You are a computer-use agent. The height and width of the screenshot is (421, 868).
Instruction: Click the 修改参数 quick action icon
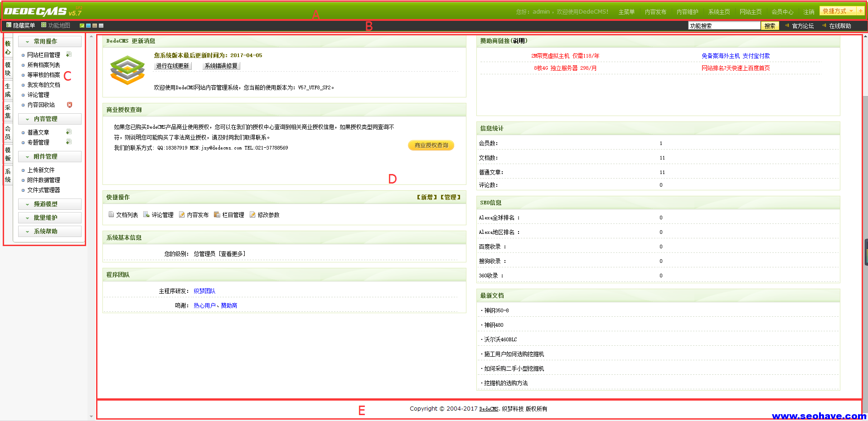[252, 214]
